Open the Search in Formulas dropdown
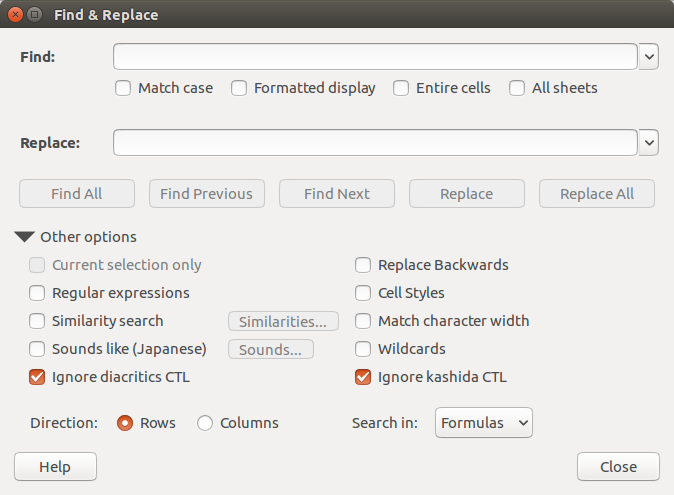The height and width of the screenshot is (495, 674). click(x=484, y=423)
